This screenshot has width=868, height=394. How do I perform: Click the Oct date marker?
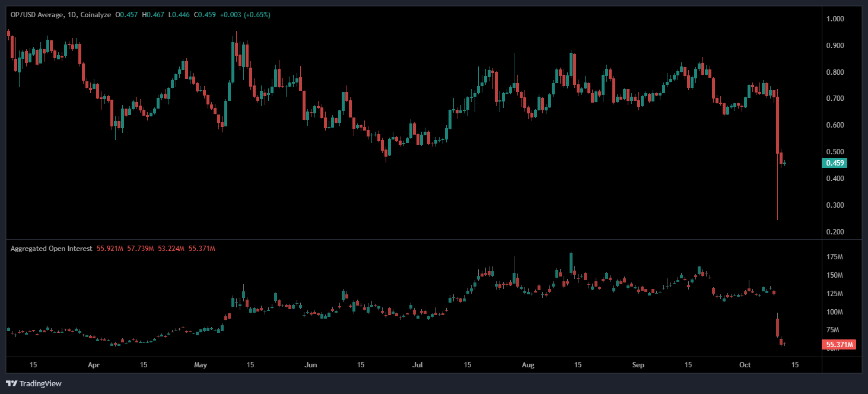pyautogui.click(x=745, y=364)
